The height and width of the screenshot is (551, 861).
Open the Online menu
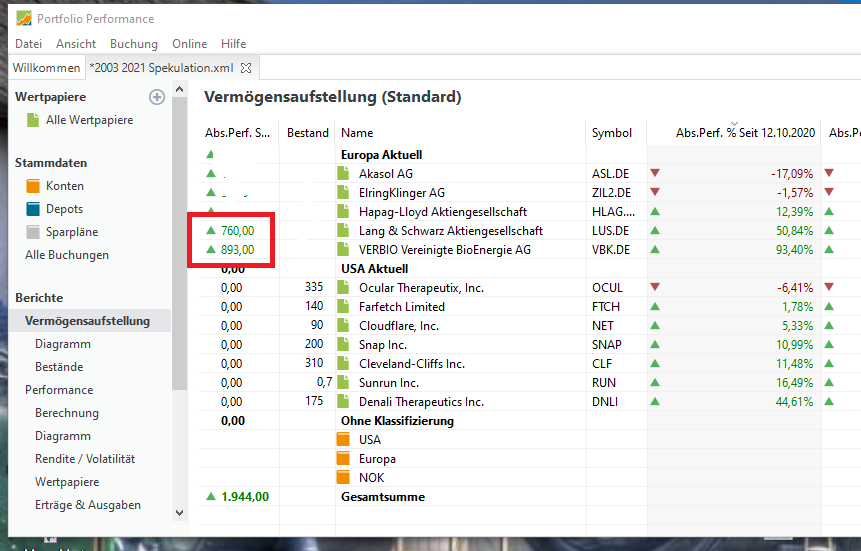tap(189, 43)
